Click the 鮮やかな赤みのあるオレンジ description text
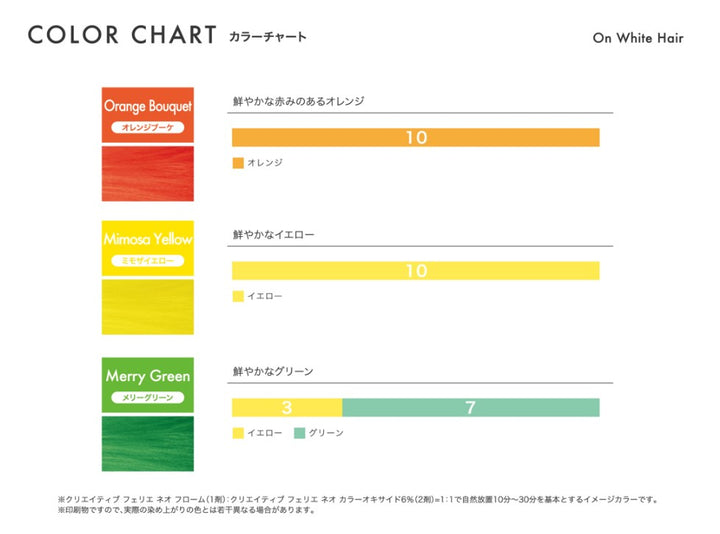 tap(298, 101)
